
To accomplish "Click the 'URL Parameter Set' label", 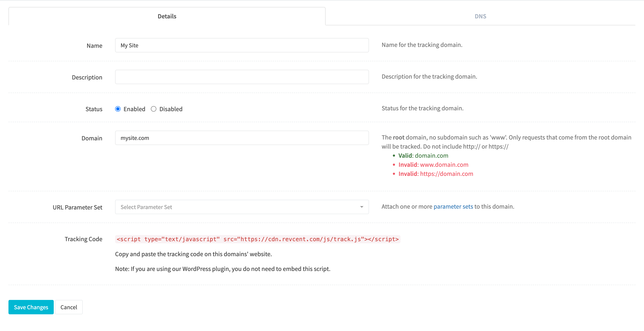I will [x=77, y=207].
